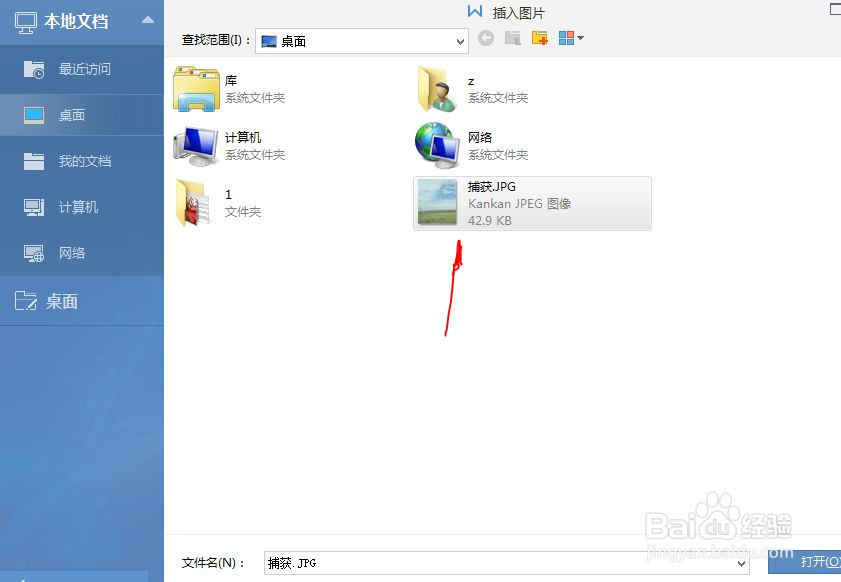Open 我的文档 in the sidebar
This screenshot has height=582, width=841.
click(x=82, y=161)
